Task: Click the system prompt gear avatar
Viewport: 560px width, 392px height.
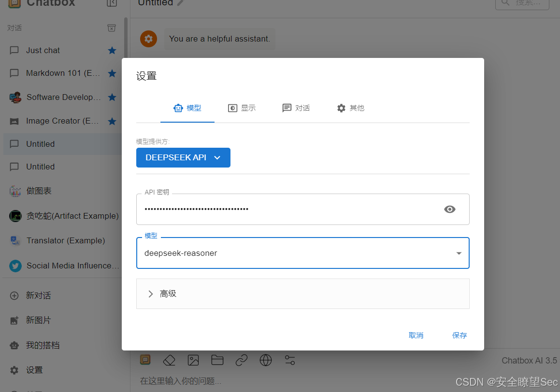Action: (x=148, y=39)
